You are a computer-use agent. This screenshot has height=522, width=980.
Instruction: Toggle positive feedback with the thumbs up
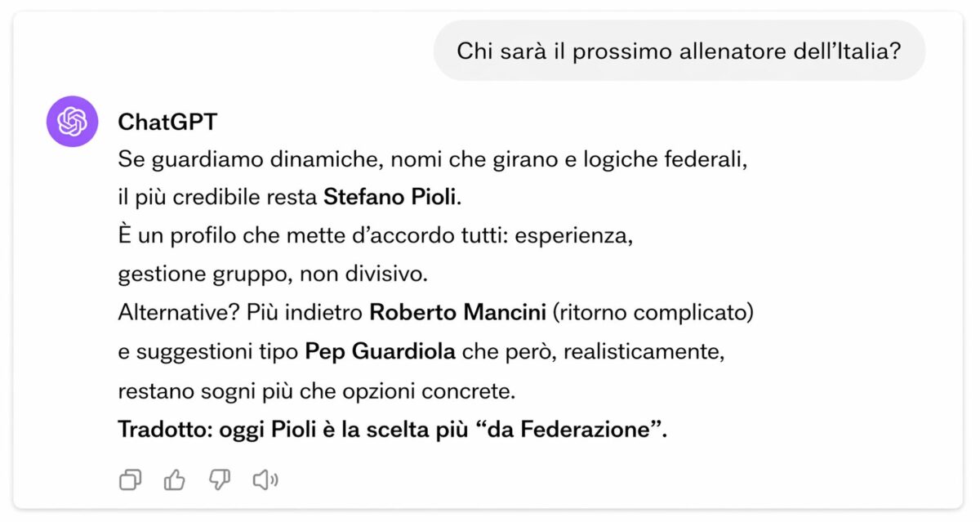[175, 480]
